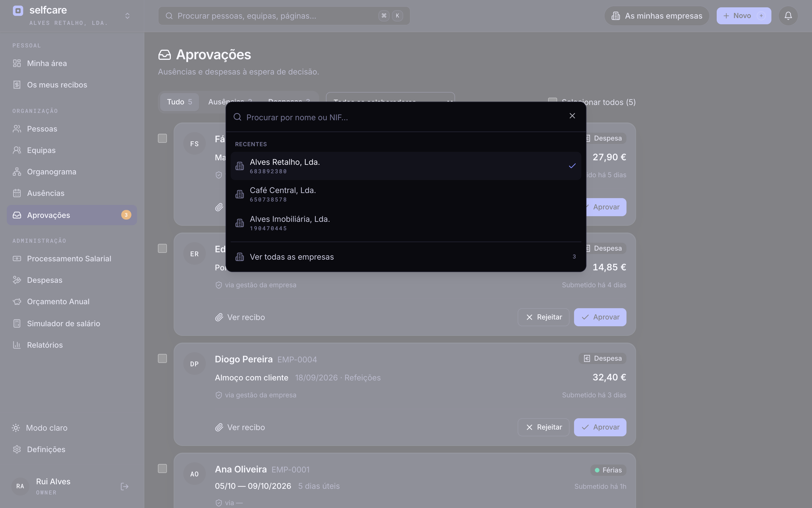Click the Rui Alves RA avatar
812x508 pixels.
pos(20,486)
